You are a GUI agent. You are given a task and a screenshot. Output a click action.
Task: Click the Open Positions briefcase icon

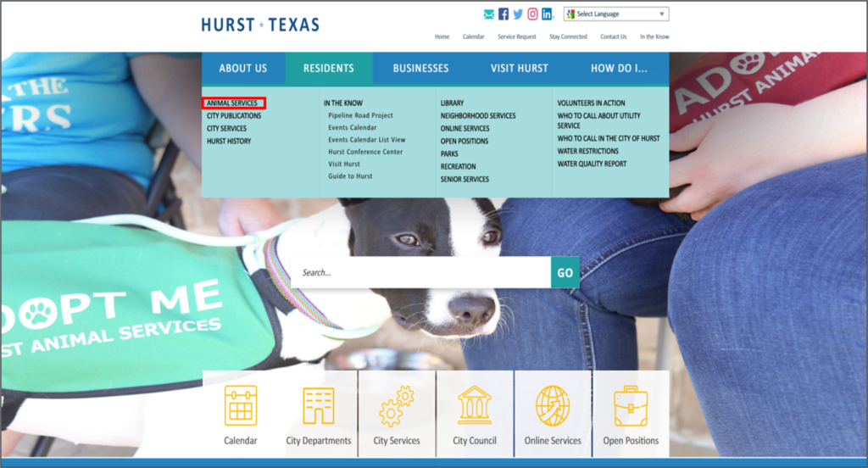point(631,405)
